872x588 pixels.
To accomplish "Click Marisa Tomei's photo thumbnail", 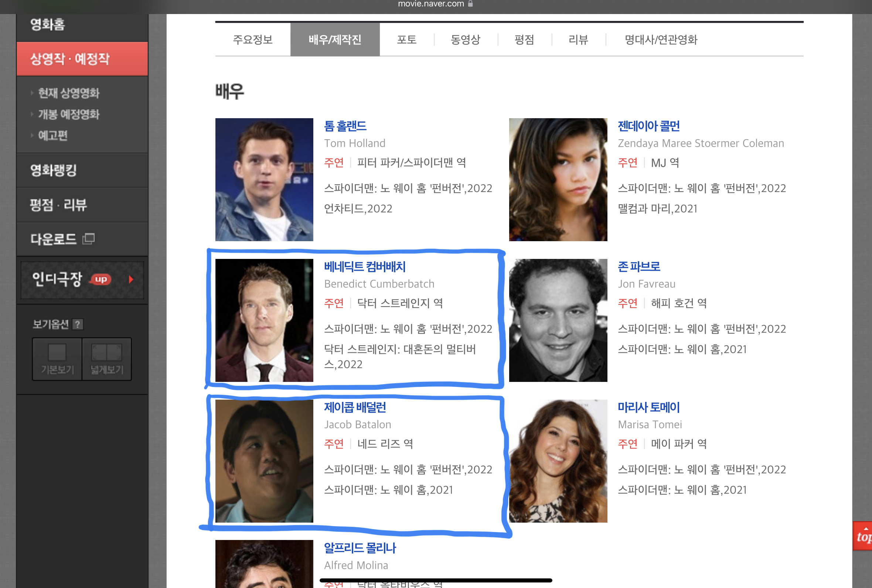I will (558, 461).
